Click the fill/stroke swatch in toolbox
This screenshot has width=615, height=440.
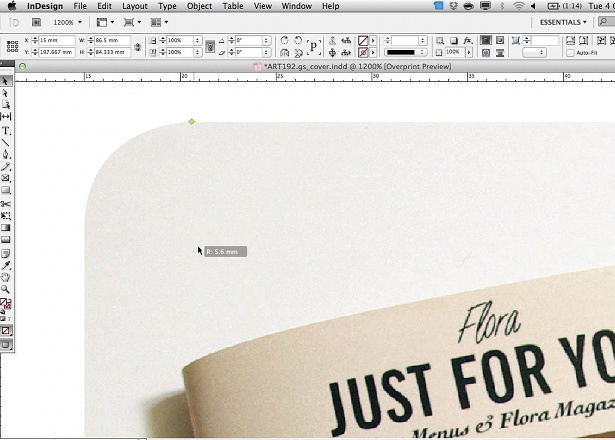[5, 304]
